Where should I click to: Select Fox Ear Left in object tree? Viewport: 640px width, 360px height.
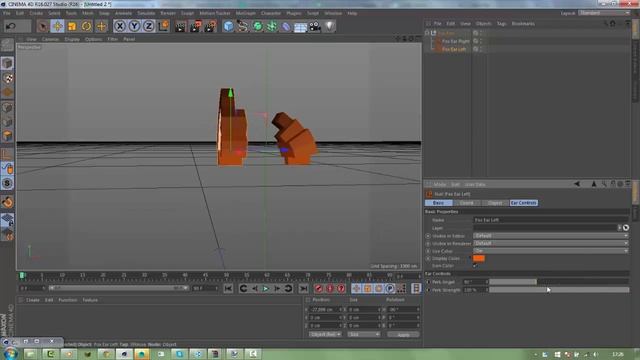(x=454, y=49)
